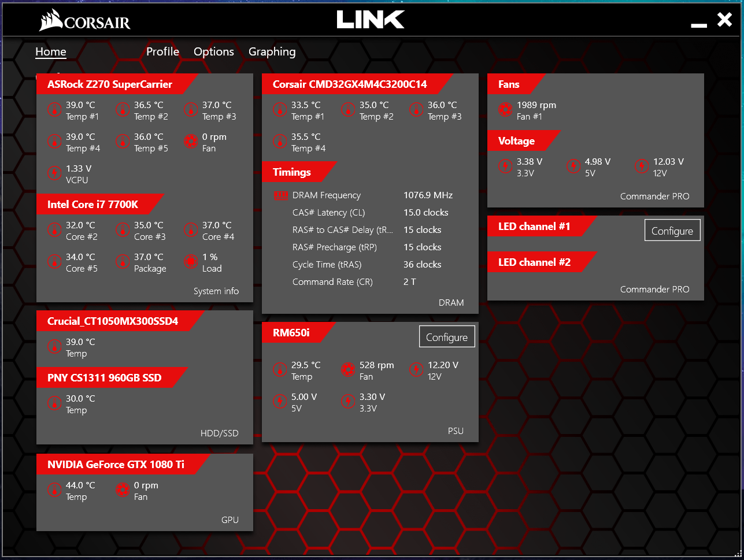Click the RM650i 3.30 V voltage icon
The height and width of the screenshot is (560, 744).
[x=348, y=402]
